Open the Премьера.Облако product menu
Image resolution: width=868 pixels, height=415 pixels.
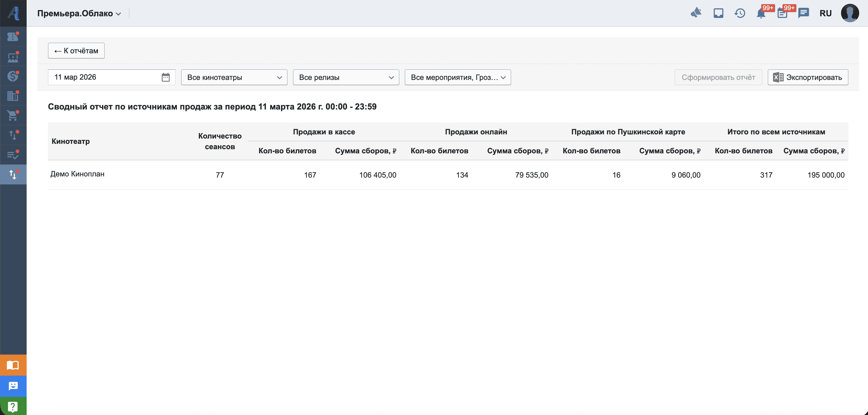[79, 14]
